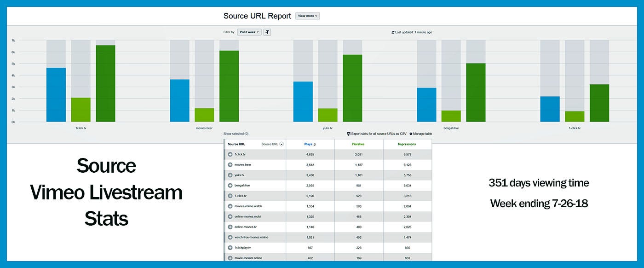Screen dimensions: 644x268
Task: Click the light green finishes bar for yuks.tv
Action: pyautogui.click(x=328, y=115)
